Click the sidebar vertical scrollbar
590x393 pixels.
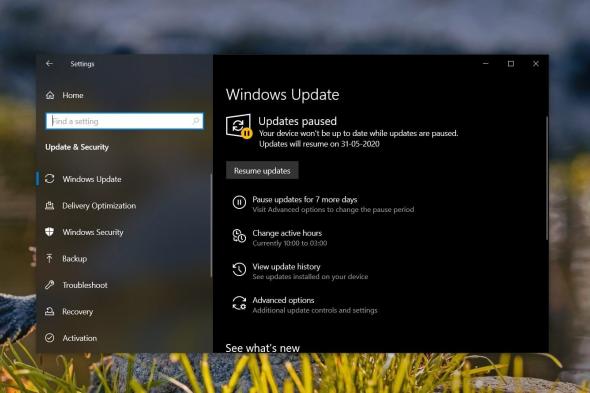tap(211, 225)
